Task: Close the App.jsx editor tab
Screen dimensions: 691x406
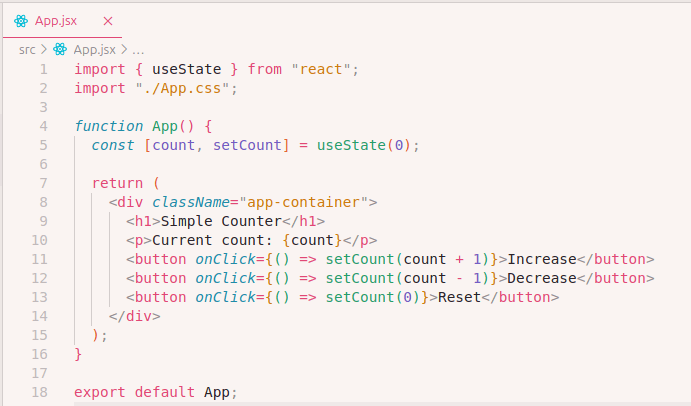Action: 108,20
